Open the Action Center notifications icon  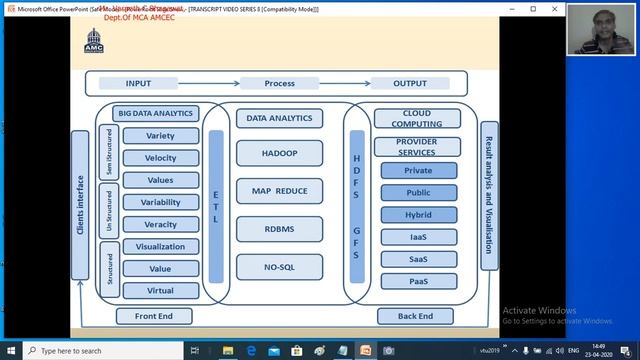[625, 351]
